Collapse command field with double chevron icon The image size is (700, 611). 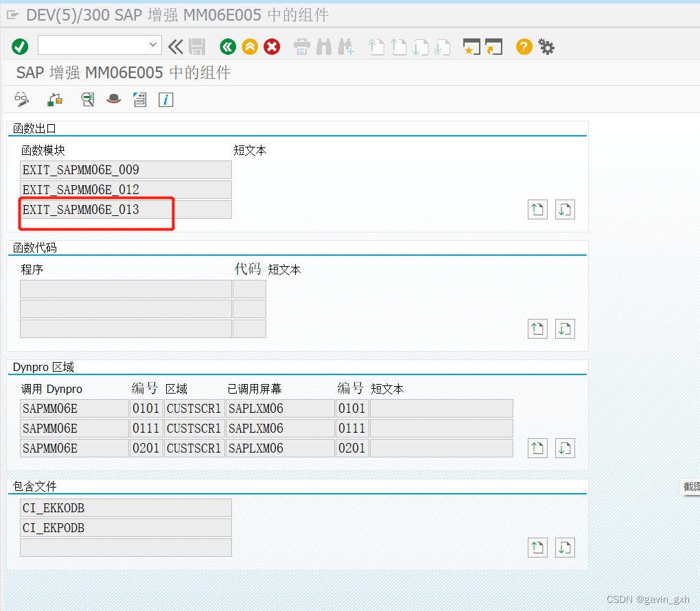176,47
